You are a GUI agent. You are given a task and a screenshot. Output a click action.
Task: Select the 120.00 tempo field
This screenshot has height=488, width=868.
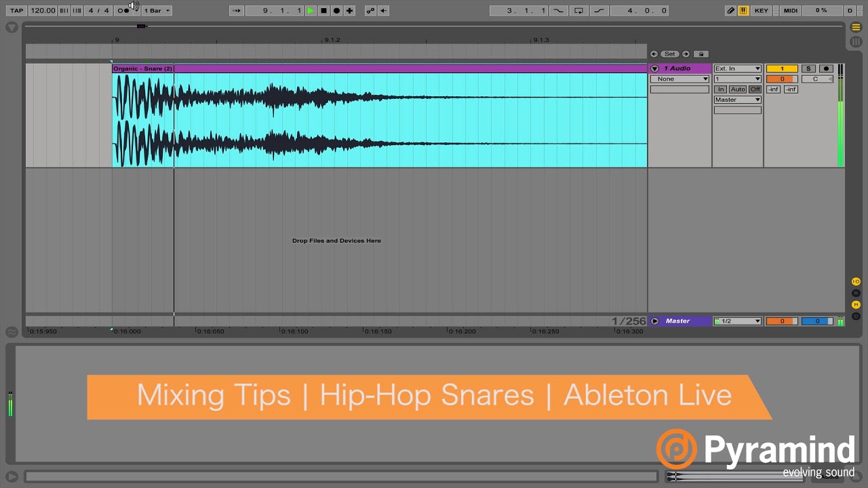(x=43, y=10)
